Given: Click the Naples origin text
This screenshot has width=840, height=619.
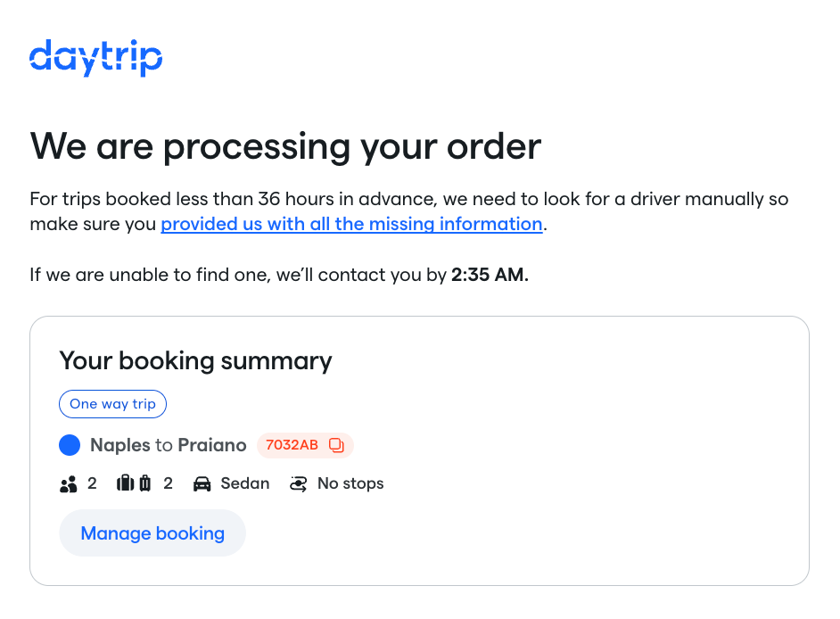Looking at the screenshot, I should click(x=120, y=445).
